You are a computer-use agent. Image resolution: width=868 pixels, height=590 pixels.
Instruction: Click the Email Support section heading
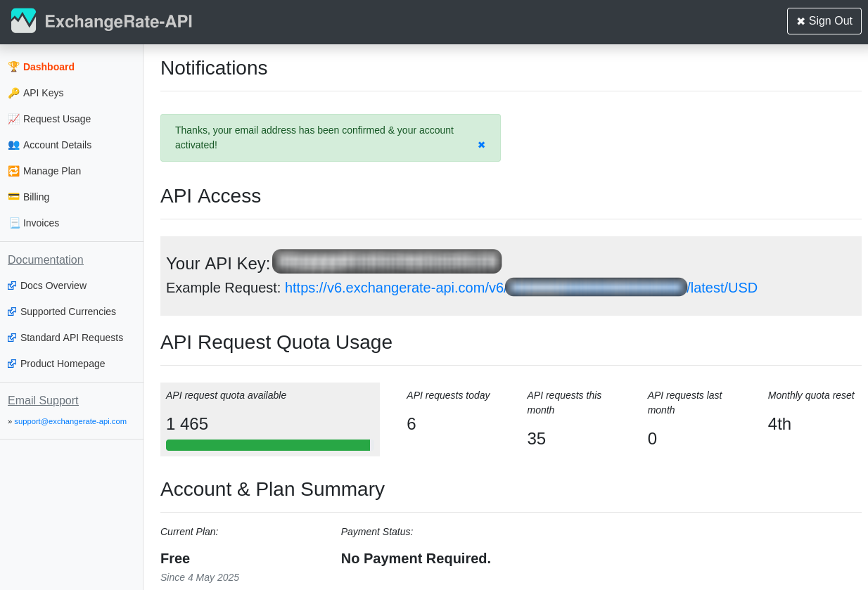point(43,400)
